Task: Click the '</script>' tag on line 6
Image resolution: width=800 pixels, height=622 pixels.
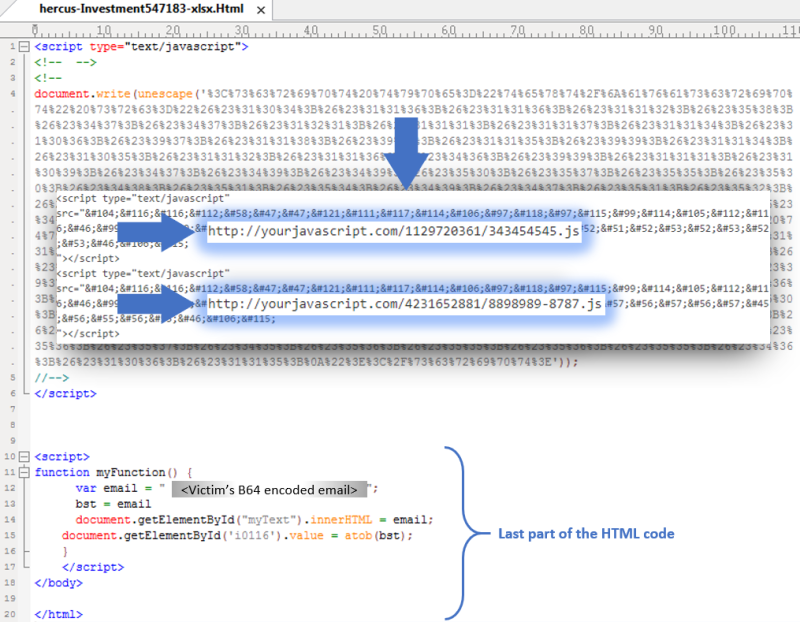Action: [x=65, y=393]
